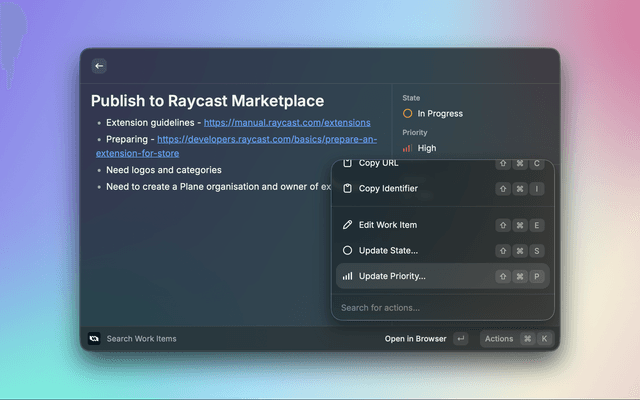The width and height of the screenshot is (640, 400).
Task: Select the Copy URL action
Action: (x=380, y=163)
